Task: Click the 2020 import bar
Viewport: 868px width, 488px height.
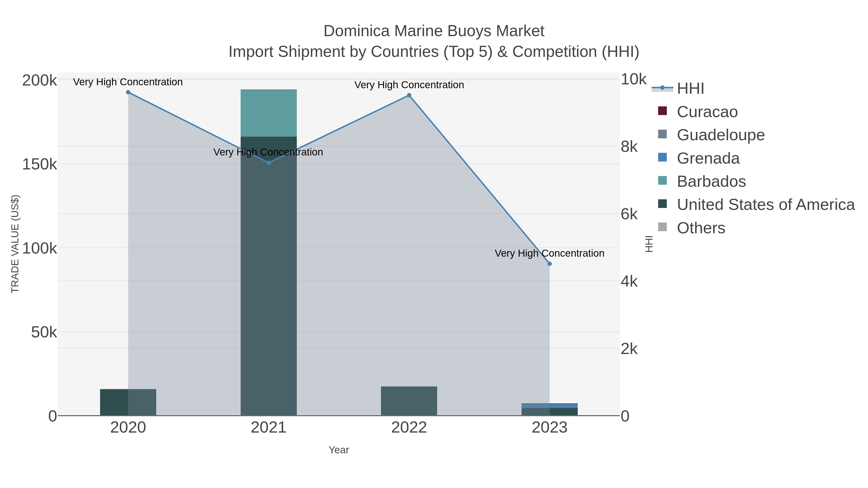Action: [x=128, y=402]
